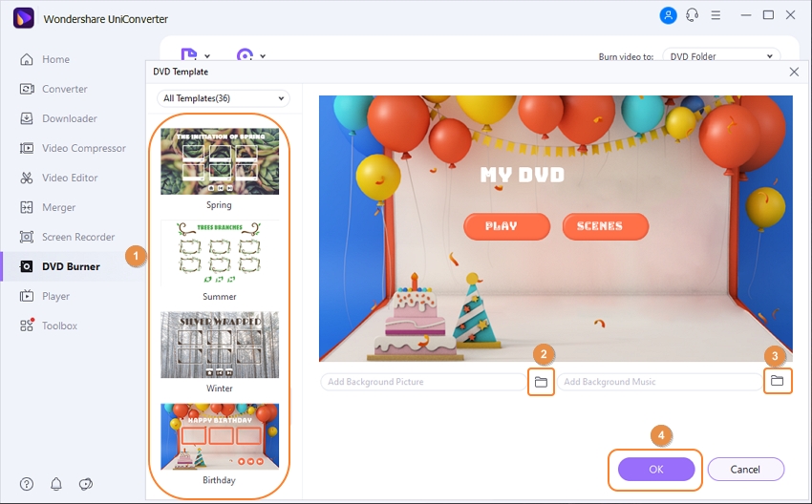Open the Burn video to DVD Folder dropdown
Image resolution: width=812 pixels, height=504 pixels.
tap(721, 56)
